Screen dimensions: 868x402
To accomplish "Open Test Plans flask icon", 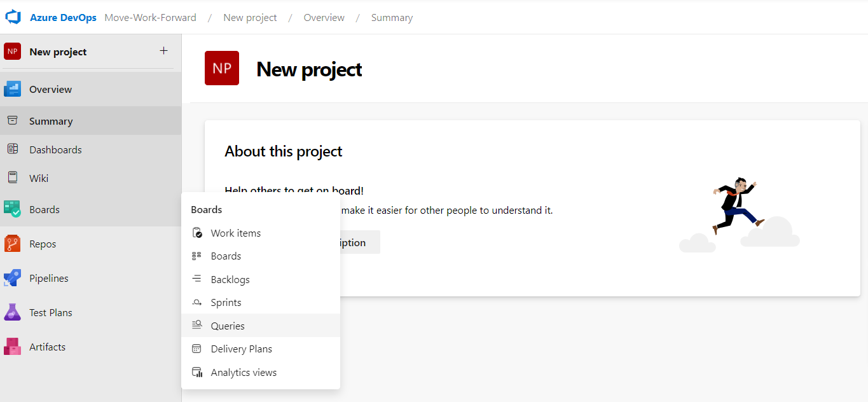I will click(12, 312).
